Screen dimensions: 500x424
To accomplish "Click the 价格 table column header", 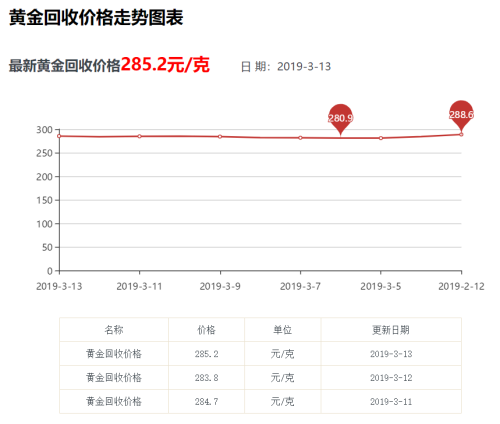I will pos(207,330).
